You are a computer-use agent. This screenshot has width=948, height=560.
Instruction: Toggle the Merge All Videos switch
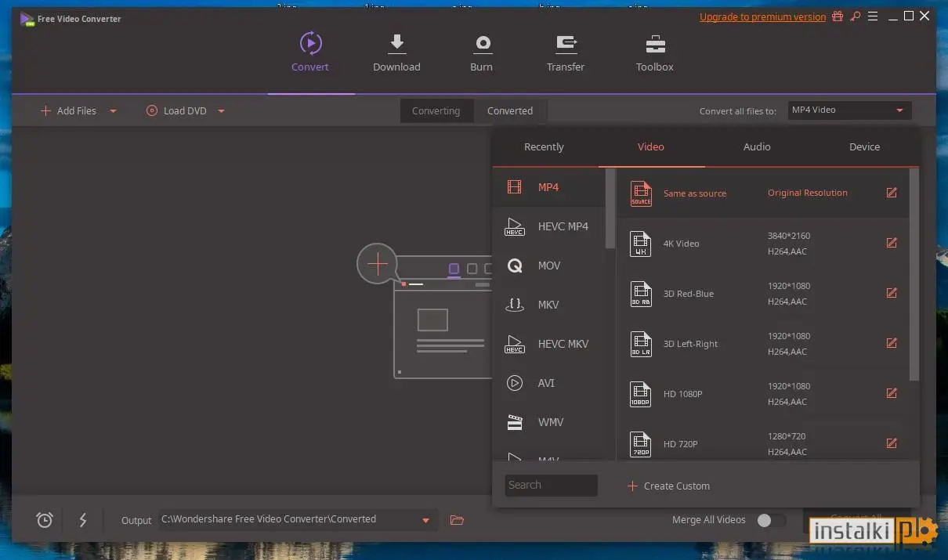tap(771, 520)
